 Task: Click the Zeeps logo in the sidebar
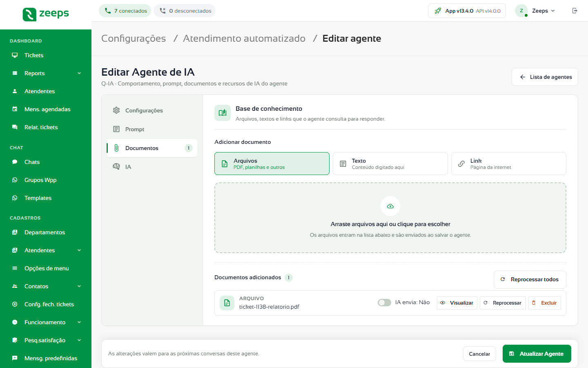[46, 14]
